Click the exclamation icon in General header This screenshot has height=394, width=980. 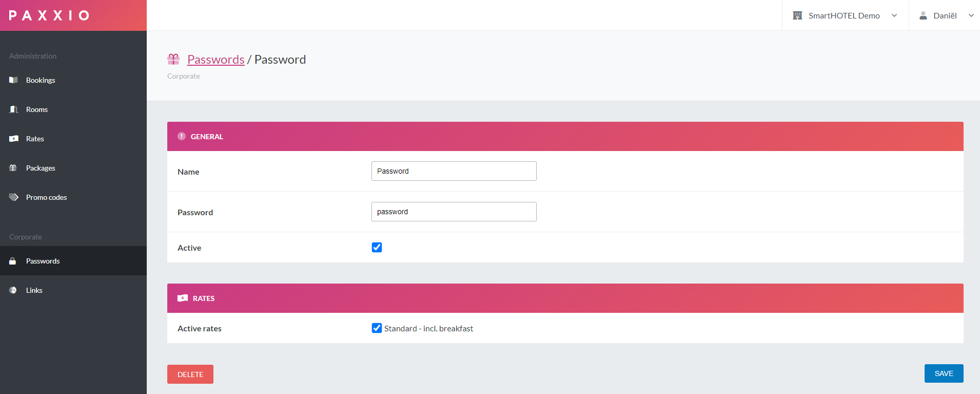pos(182,136)
